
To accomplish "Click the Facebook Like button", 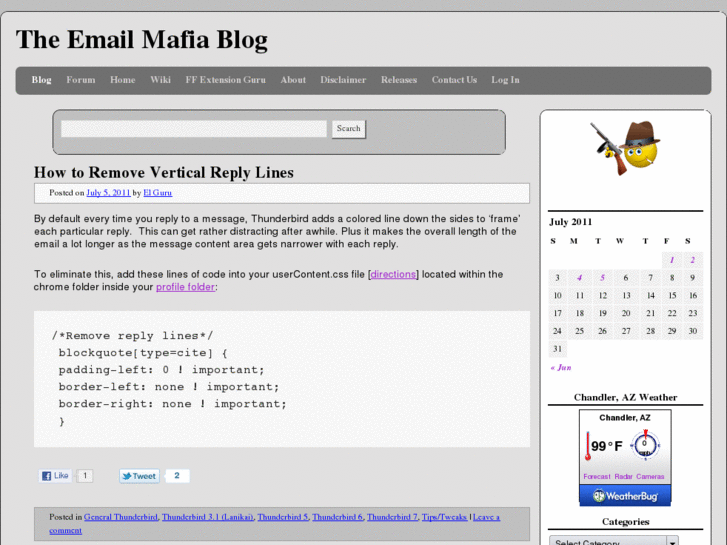I will click(x=55, y=475).
